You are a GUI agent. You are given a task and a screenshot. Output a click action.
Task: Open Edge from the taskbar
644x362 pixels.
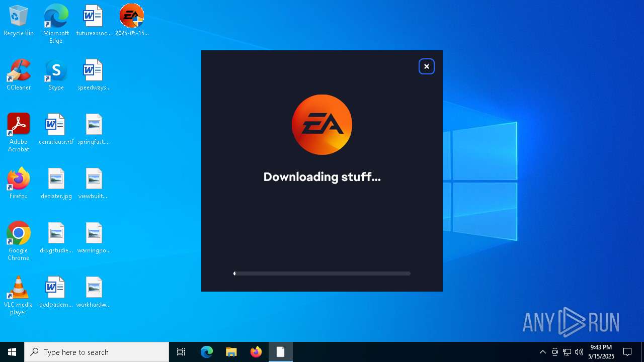[x=207, y=352]
